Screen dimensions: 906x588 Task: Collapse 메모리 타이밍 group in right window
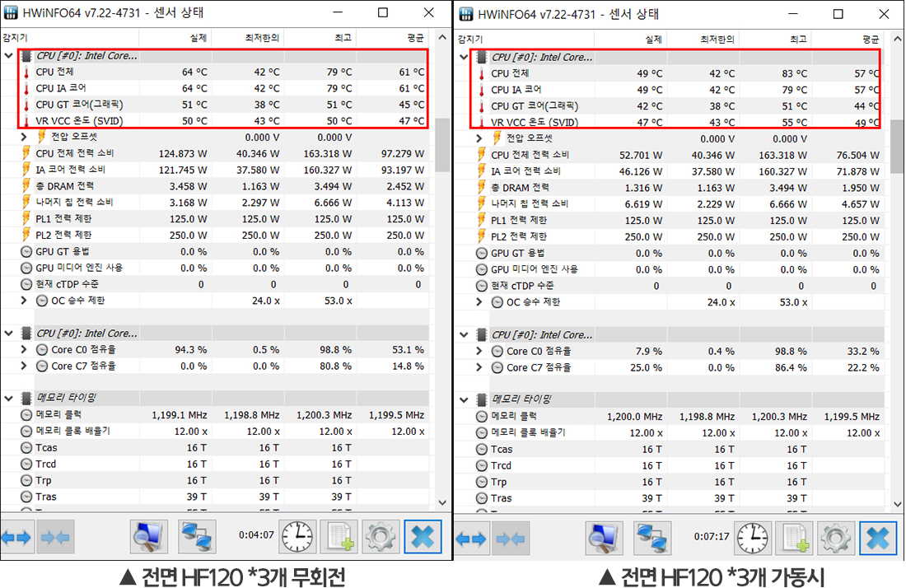click(464, 399)
